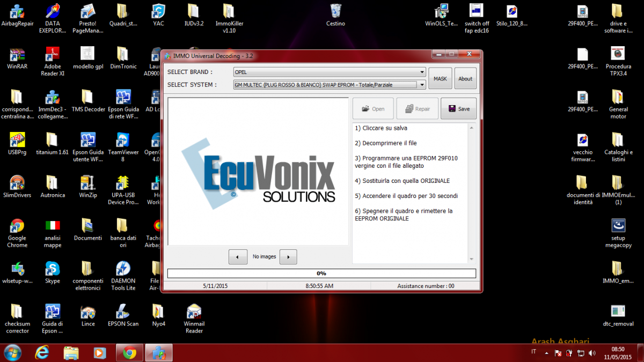Screen dimensions: 644x362
Task: Select the analisi mappe desktop icon
Action: [x=53, y=233]
